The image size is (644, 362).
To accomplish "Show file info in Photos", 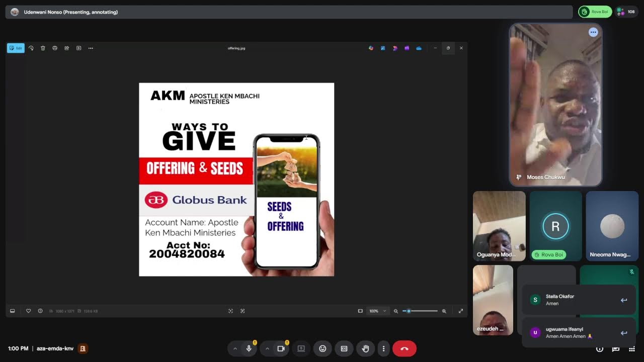I will click(x=40, y=311).
